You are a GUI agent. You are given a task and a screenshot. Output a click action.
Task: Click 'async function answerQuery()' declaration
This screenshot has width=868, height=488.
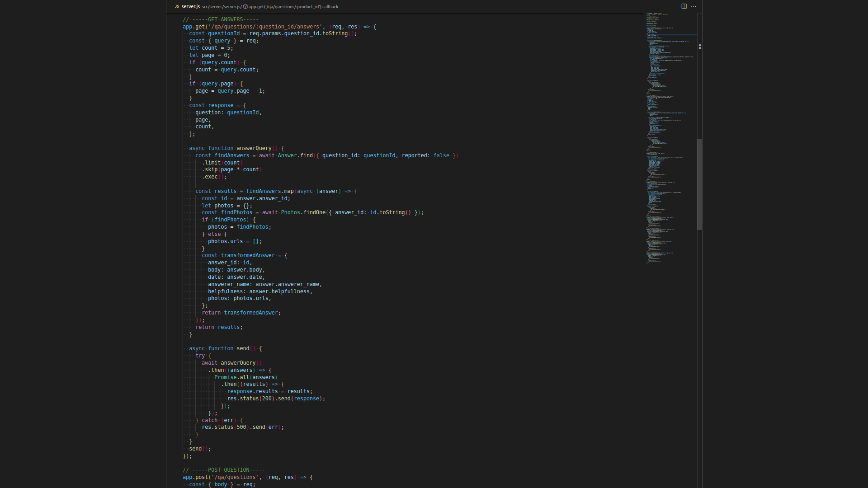(236, 148)
